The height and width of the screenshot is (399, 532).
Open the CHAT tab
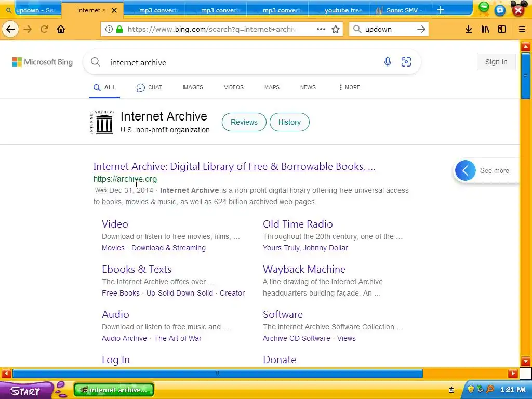[149, 87]
